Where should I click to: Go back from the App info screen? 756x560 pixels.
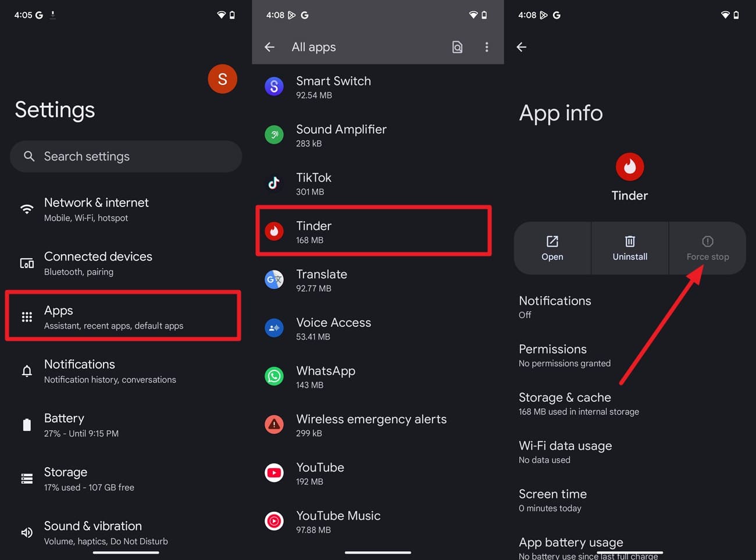click(522, 47)
